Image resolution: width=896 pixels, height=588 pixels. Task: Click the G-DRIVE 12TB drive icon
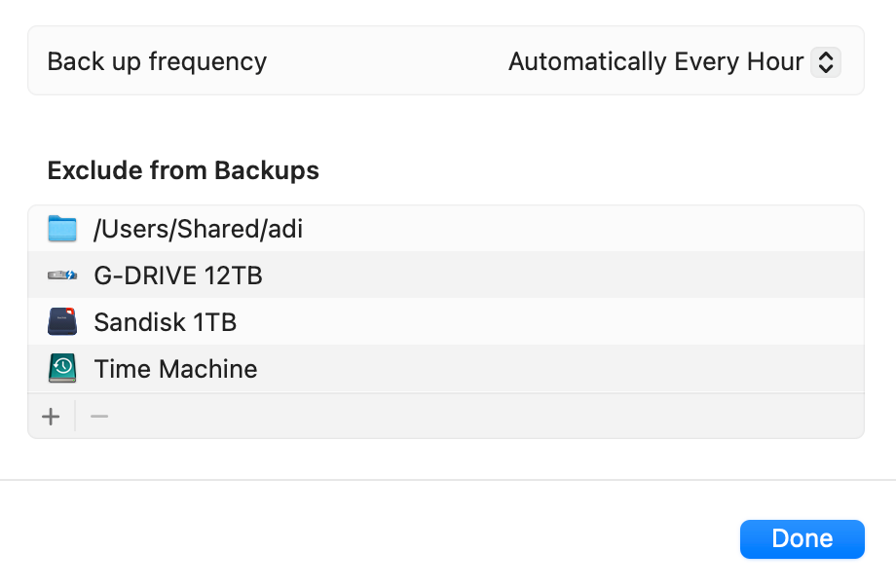(61, 276)
